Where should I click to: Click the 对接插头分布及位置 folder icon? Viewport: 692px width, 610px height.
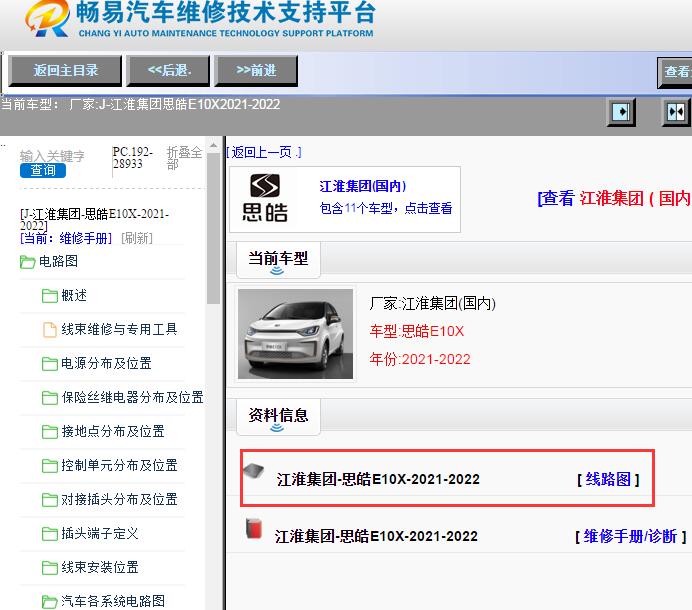click(x=50, y=500)
